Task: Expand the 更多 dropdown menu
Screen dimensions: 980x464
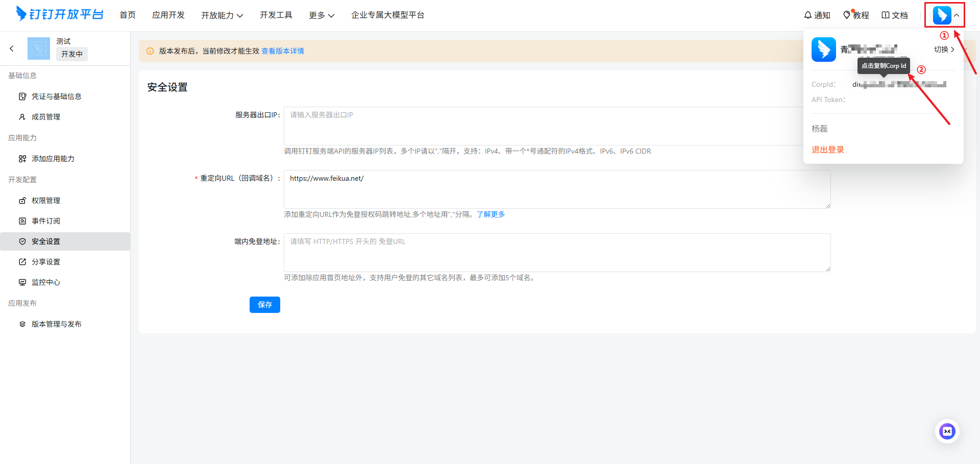Action: point(322,15)
